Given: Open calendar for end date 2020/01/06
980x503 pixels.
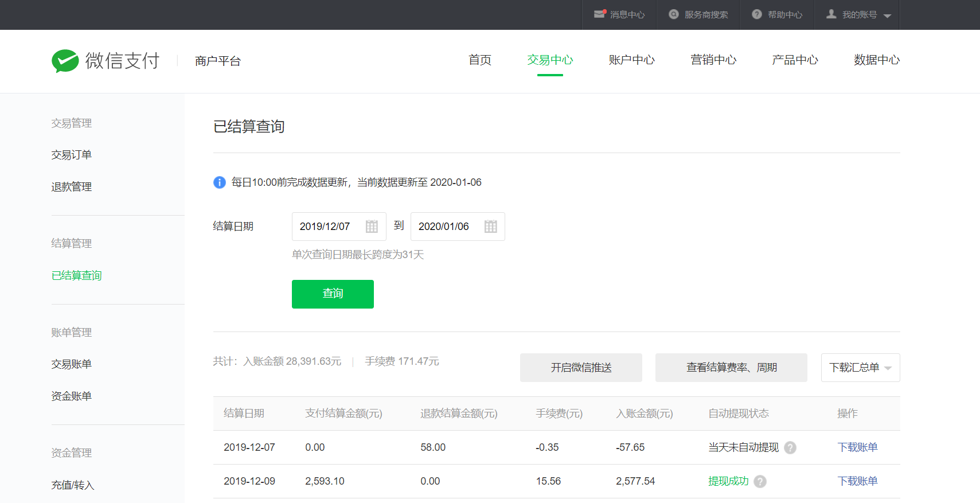Looking at the screenshot, I should point(490,227).
